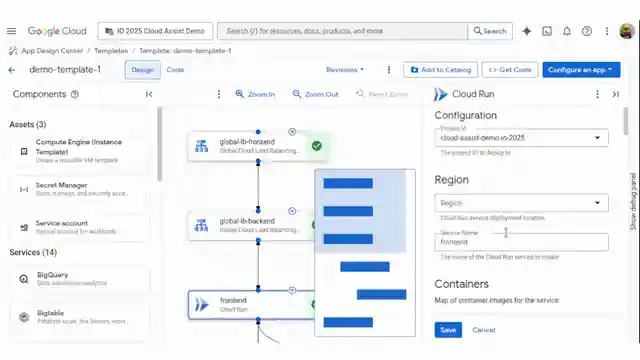The width and height of the screenshot is (640, 360).
Task: Activate Cloud Shell terminal icon
Action: 547,31
